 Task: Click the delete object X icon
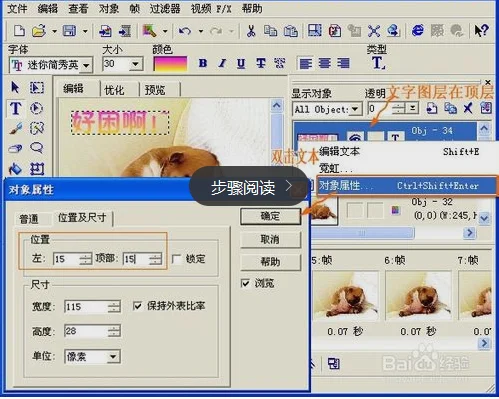pyautogui.click(x=468, y=108)
